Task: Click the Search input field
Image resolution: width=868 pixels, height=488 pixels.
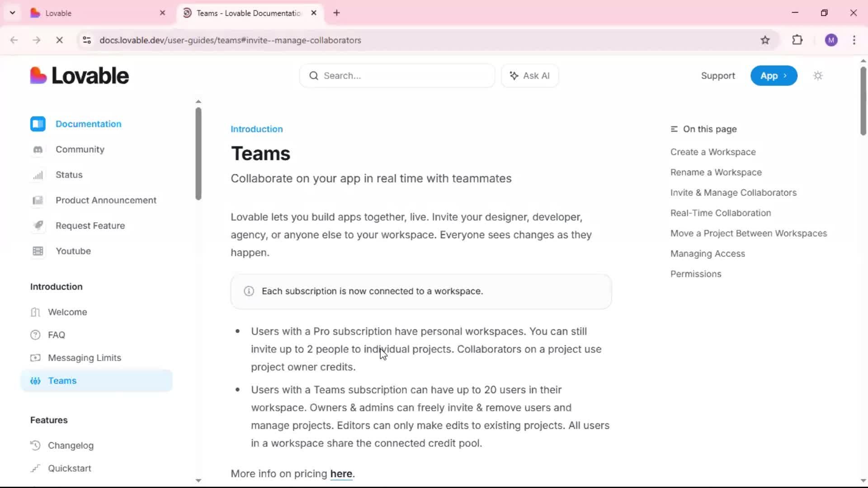Action: 397,76
